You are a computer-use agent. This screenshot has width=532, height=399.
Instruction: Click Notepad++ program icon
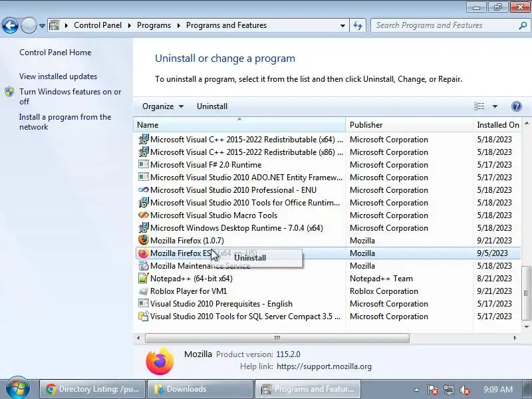(144, 278)
